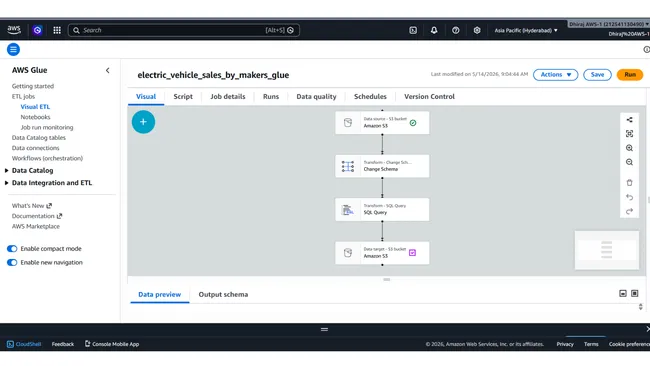This screenshot has width=650, height=366.
Task: Redo the last canvas action
Action: pos(629,211)
